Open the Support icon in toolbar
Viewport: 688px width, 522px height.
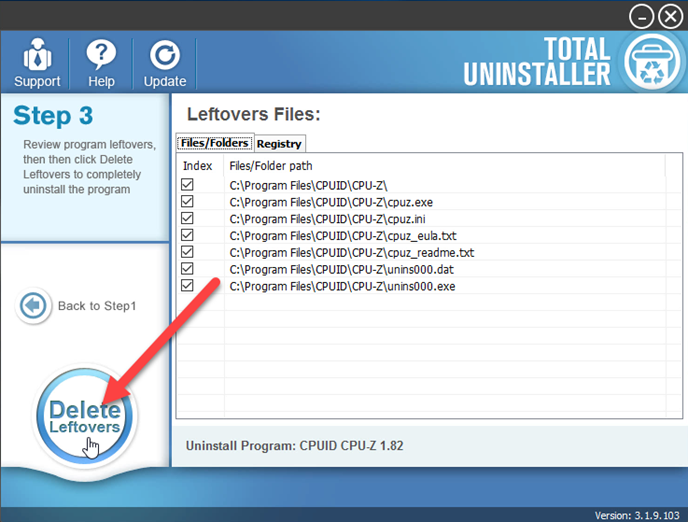coord(37,63)
